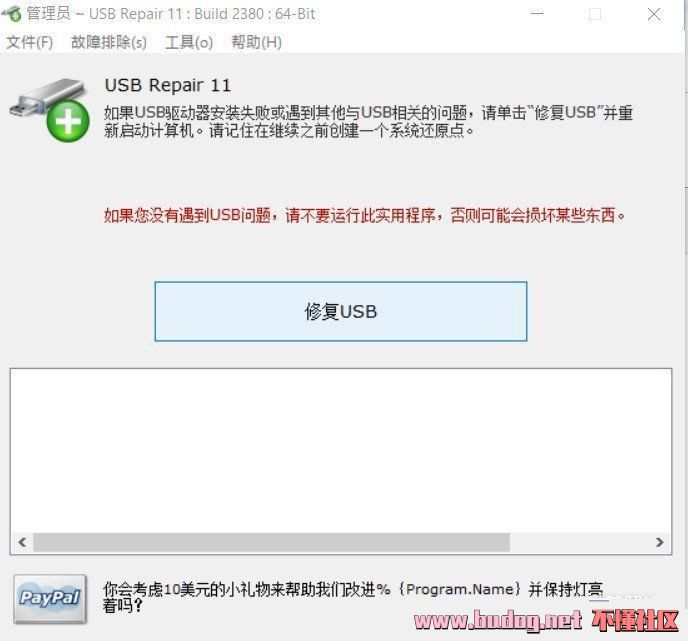Screen dimensions: 688x641
Task: Close the USB Repair window
Action: click(654, 14)
